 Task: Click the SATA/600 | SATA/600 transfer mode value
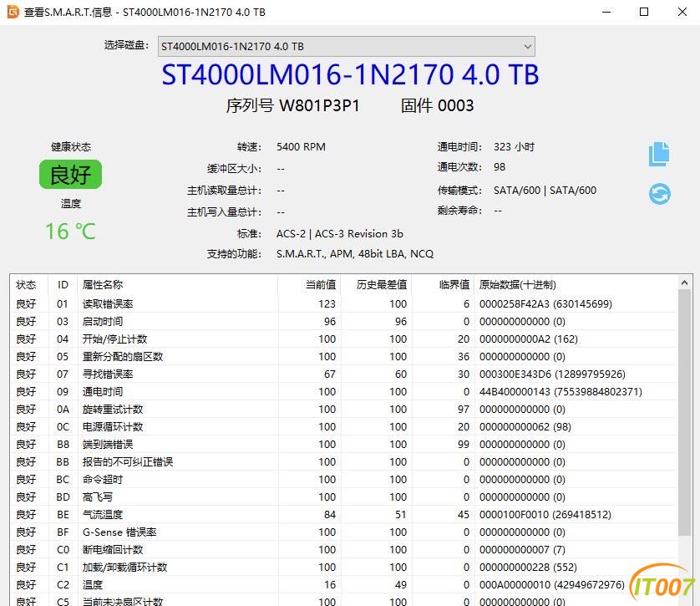click(545, 191)
